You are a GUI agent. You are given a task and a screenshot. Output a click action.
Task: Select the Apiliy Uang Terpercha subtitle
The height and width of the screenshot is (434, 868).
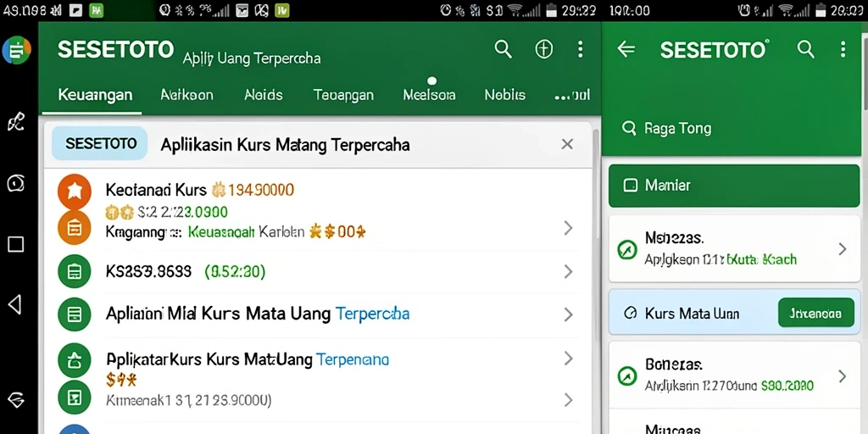(252, 58)
